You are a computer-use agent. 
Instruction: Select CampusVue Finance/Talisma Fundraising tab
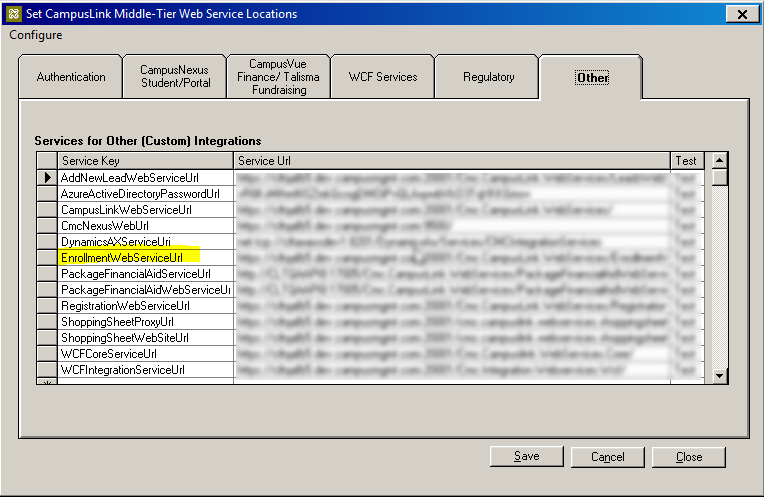pyautogui.click(x=277, y=77)
